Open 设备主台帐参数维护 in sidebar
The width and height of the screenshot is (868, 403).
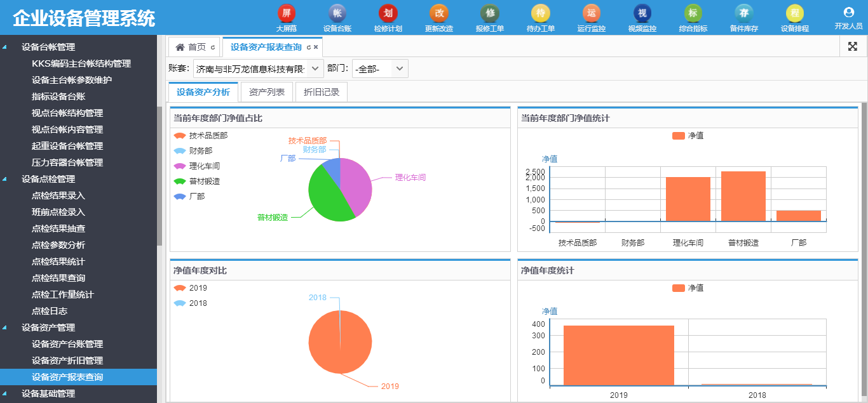[72, 80]
